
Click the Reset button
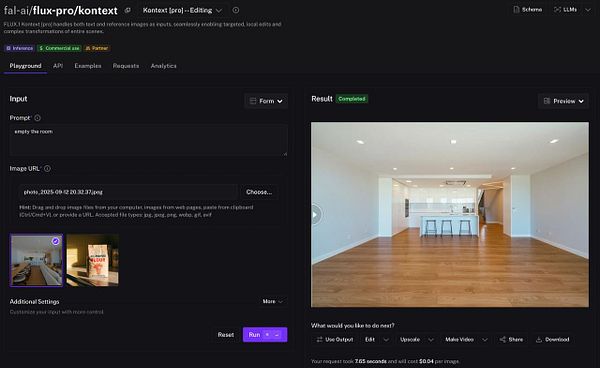pos(225,335)
